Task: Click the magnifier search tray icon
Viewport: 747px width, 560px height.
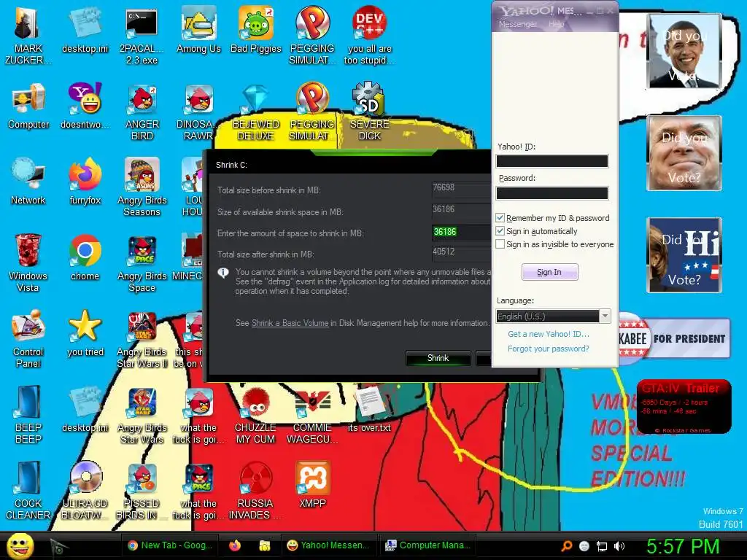Action: pos(566,546)
